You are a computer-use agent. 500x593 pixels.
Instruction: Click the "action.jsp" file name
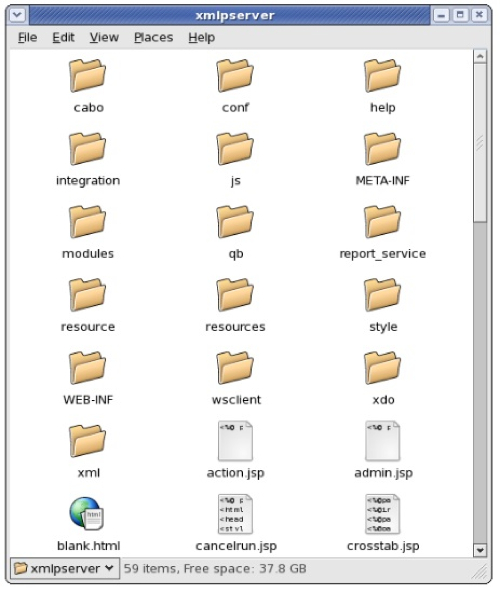pos(236,473)
